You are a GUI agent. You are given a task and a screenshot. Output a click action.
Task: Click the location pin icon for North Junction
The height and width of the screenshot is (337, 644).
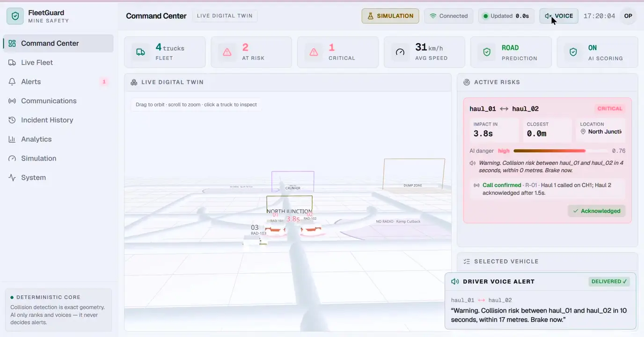coord(583,132)
